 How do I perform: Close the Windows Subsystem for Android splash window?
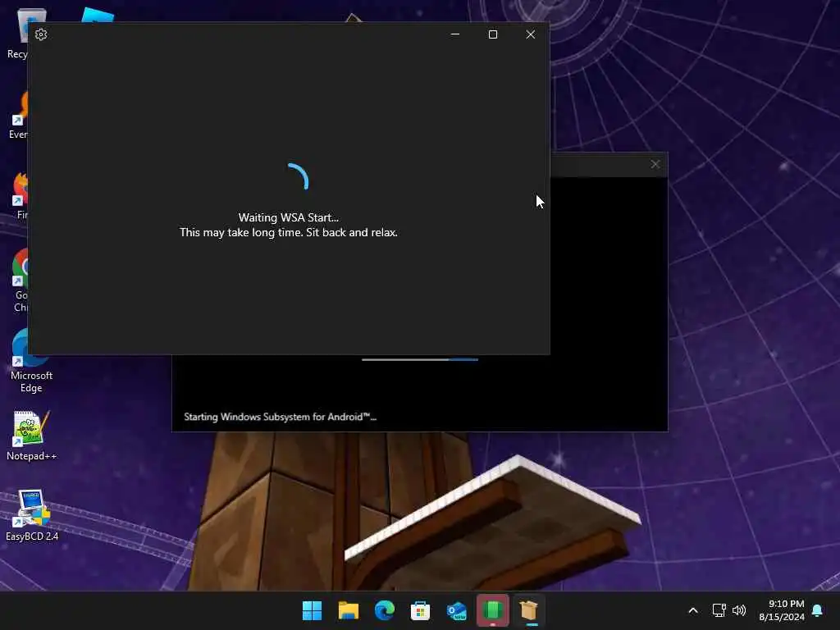655,164
